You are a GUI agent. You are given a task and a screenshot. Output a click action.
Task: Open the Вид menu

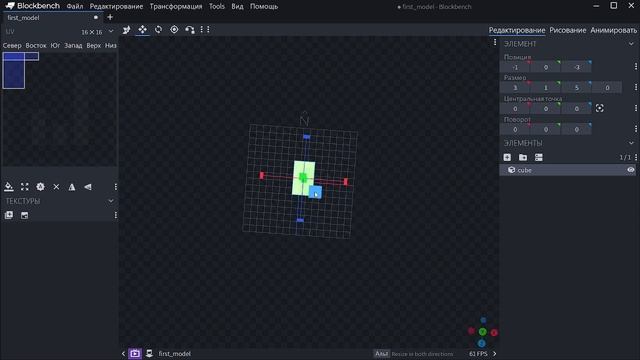click(237, 6)
